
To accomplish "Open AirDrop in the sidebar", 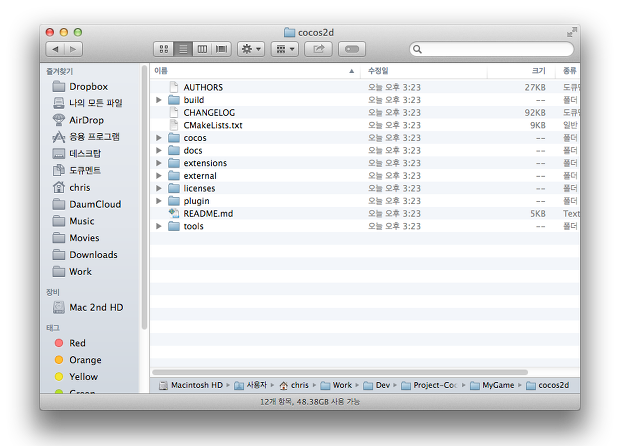I will coord(78,120).
